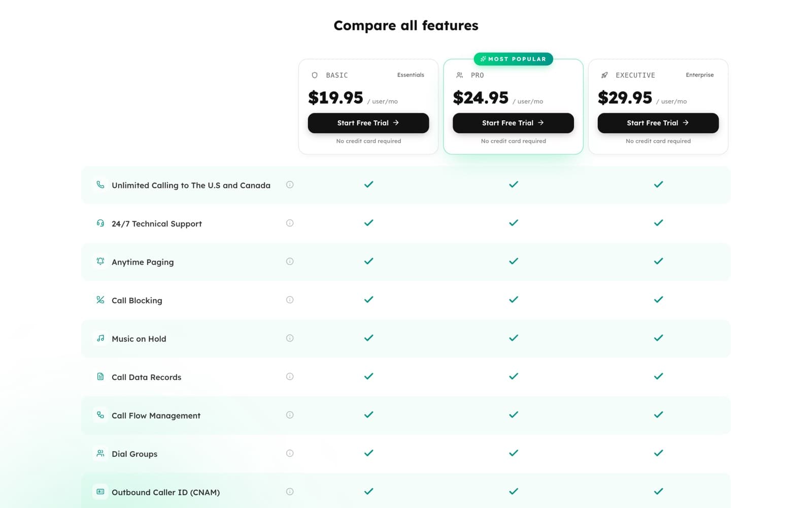Start free trial for the Basic plan
Viewport: 812px width, 508px height.
(x=368, y=123)
